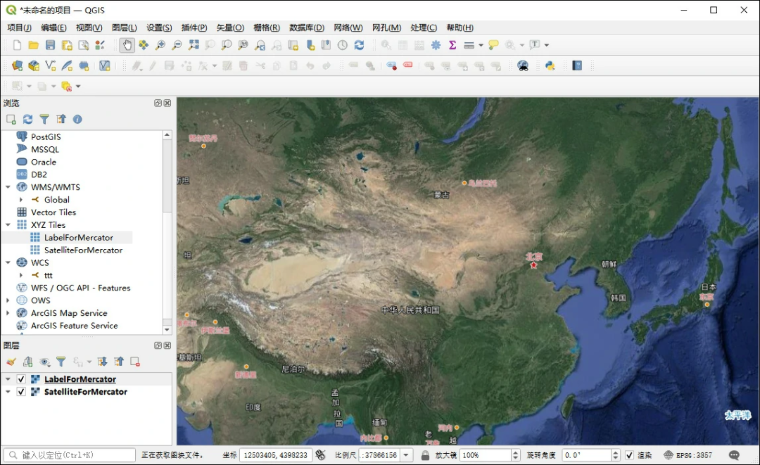Open the Python console icon
The image size is (760, 465).
click(x=550, y=65)
